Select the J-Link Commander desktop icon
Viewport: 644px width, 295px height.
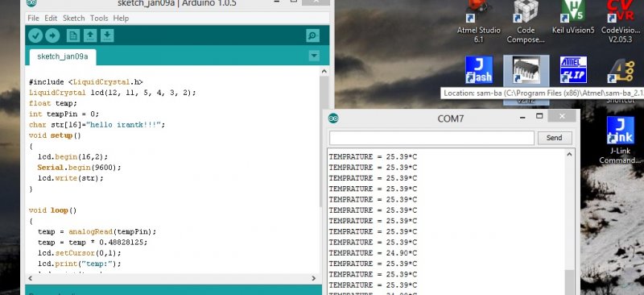(x=620, y=140)
